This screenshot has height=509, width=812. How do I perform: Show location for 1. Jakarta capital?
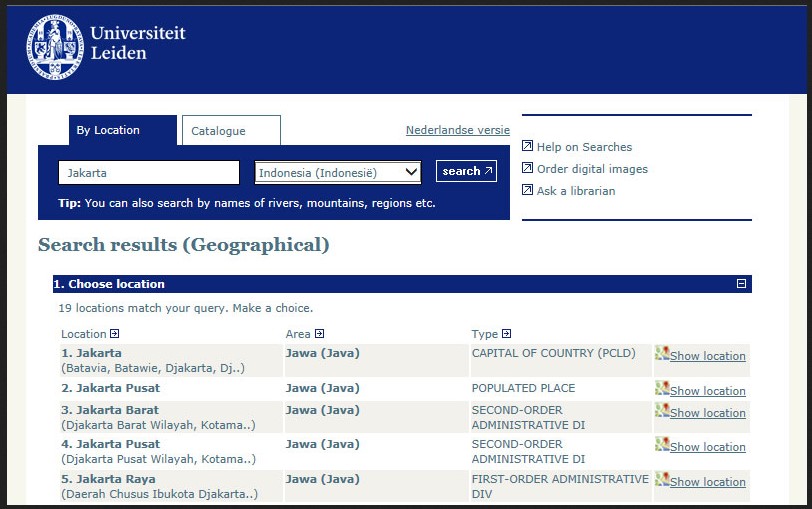707,356
